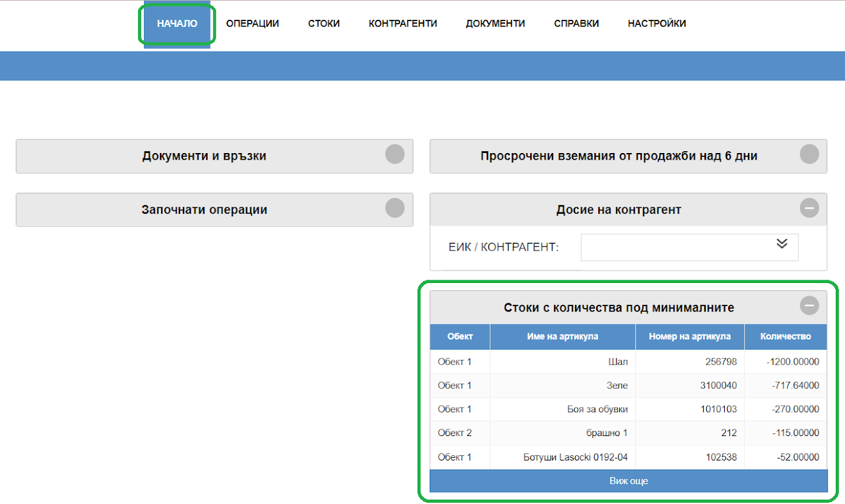
Task: Collapse the Стоки с количества под минималните panel
Action: tap(809, 305)
